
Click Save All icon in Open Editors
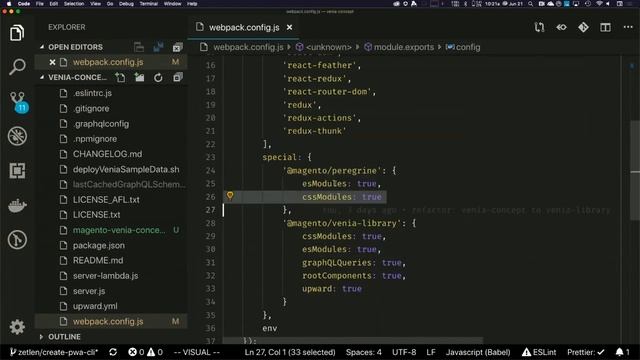pyautogui.click(x=158, y=47)
